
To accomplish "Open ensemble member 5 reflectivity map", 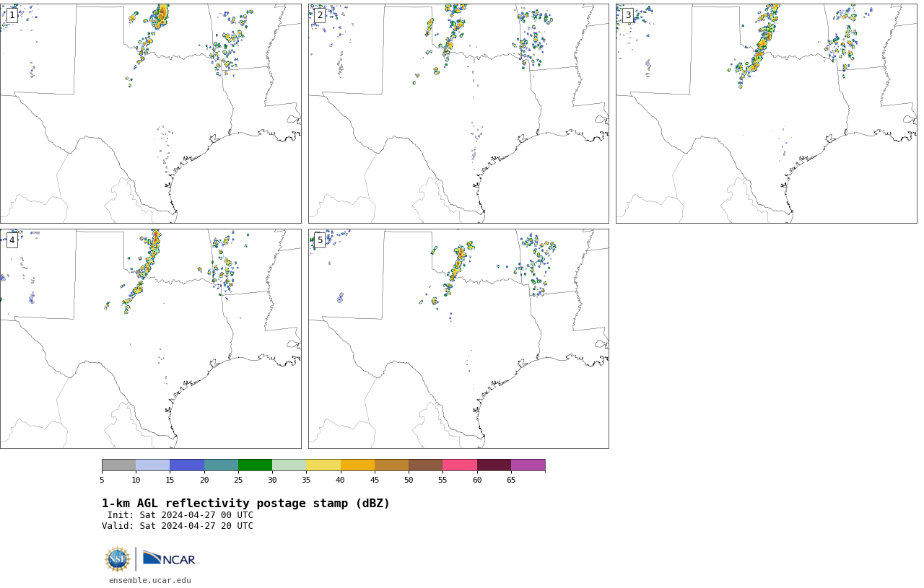I will pyautogui.click(x=458, y=338).
